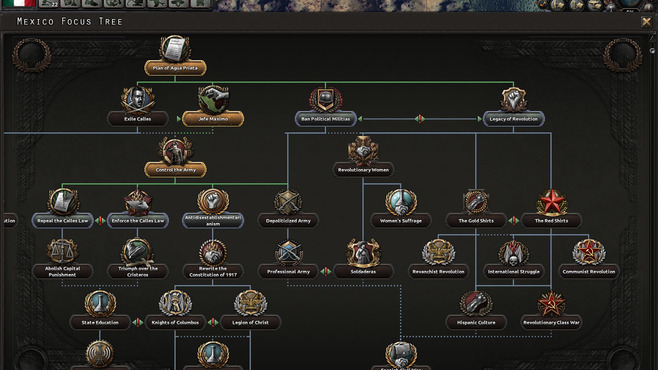Screen dimensions: 658x370
Task: Open the Revolutionary Women focus icon
Action: point(363,151)
